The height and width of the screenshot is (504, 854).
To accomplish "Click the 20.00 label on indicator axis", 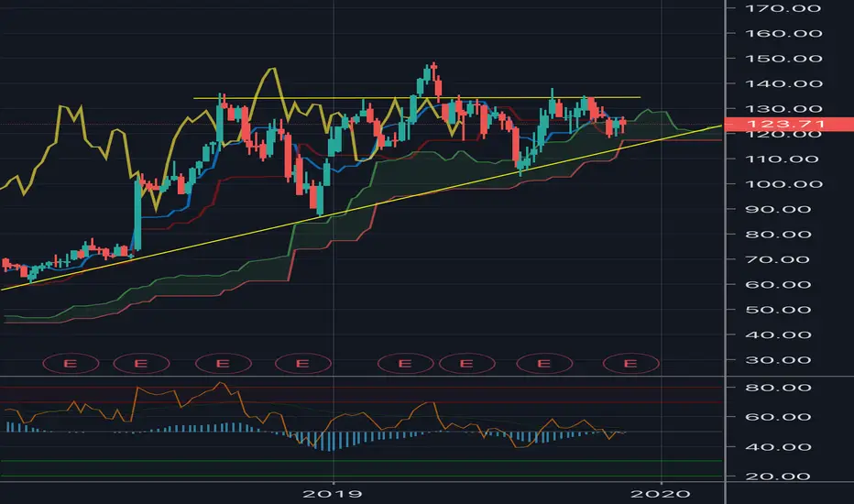I will [x=778, y=477].
